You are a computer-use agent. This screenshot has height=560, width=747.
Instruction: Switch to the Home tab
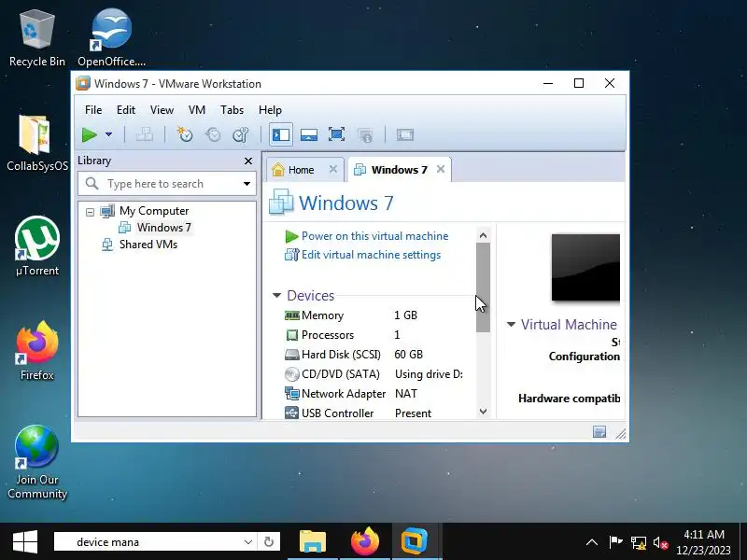(x=301, y=170)
